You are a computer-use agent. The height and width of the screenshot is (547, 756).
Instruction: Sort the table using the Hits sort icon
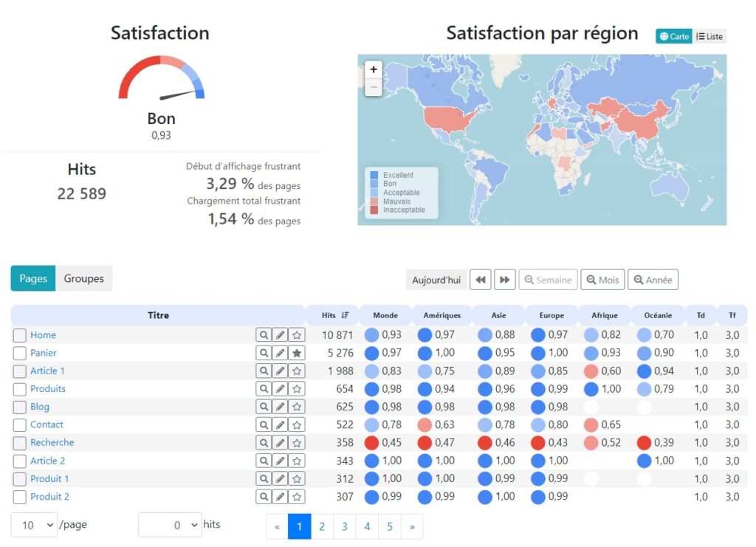pos(345,314)
